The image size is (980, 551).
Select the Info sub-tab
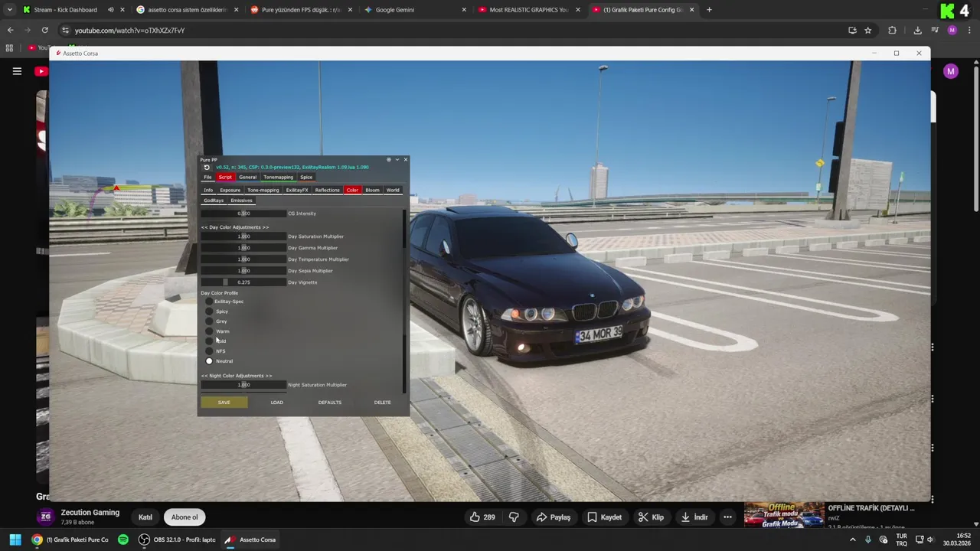click(x=208, y=190)
